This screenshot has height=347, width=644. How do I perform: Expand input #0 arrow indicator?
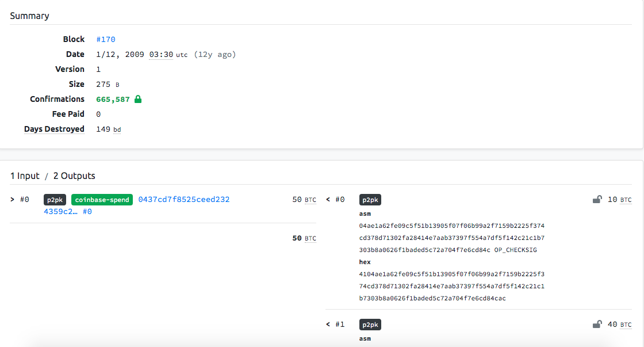pyautogui.click(x=12, y=200)
